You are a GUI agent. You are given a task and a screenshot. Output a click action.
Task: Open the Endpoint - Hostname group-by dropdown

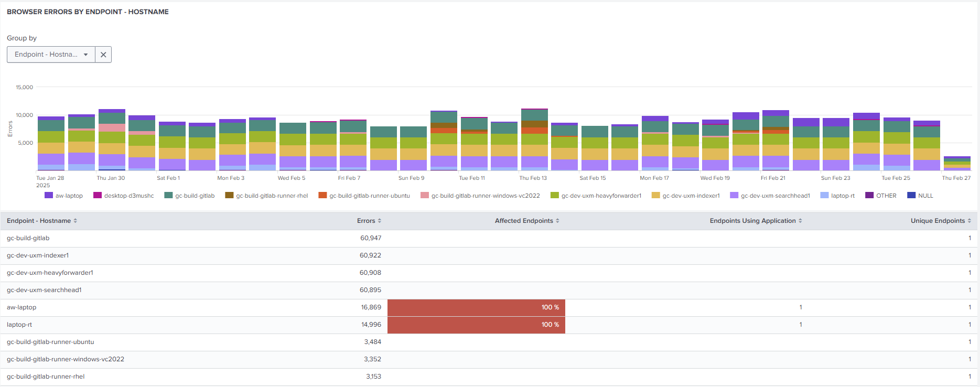[51, 55]
